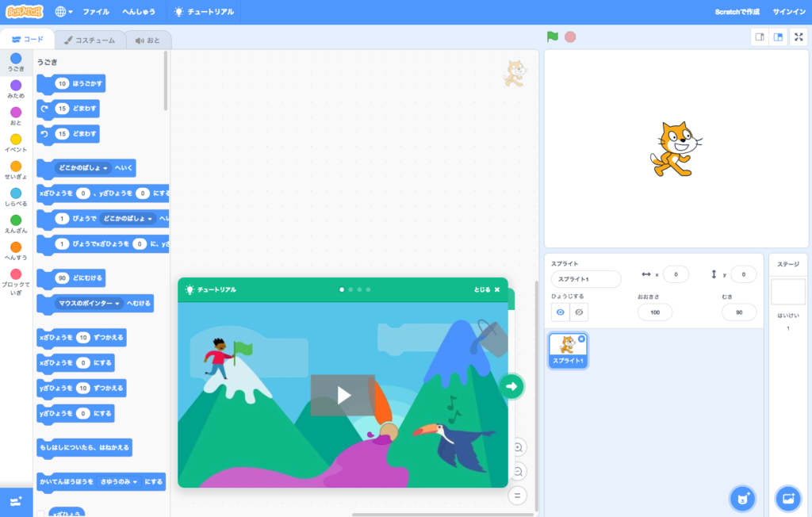This screenshot has width=812, height=517.
Task: Select the ブロックていぎ block category
Action: pyautogui.click(x=16, y=282)
